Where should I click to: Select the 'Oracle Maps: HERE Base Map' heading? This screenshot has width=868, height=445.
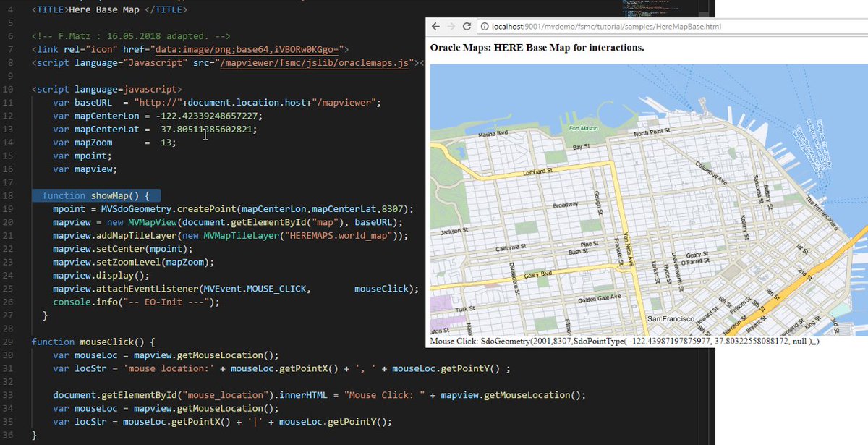(x=537, y=48)
